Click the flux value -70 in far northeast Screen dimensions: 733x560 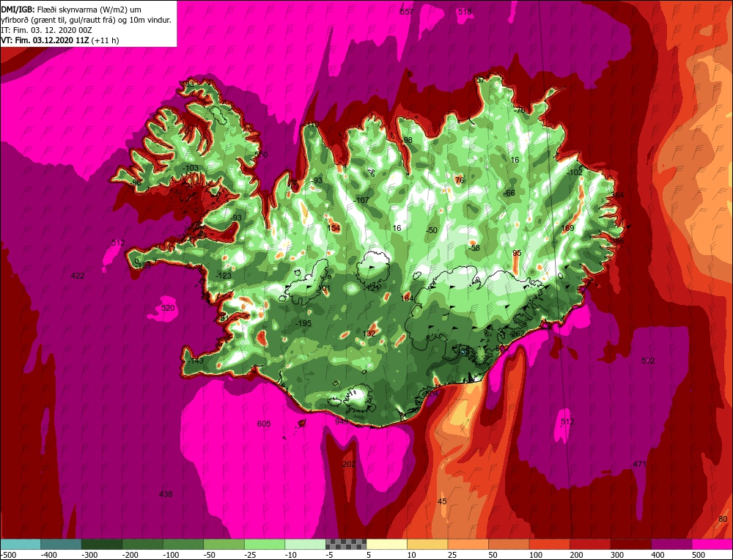pos(519,111)
